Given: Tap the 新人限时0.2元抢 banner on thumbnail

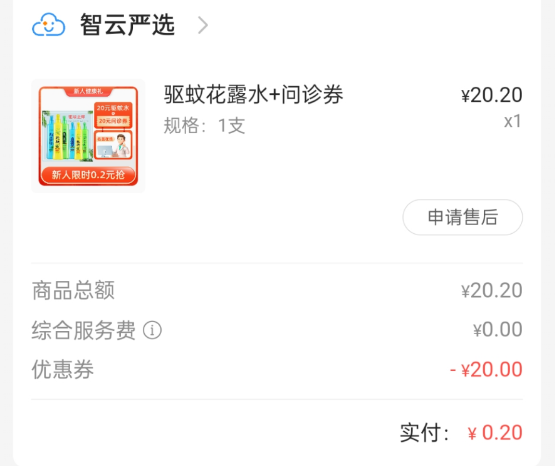Looking at the screenshot, I should 88,175.
